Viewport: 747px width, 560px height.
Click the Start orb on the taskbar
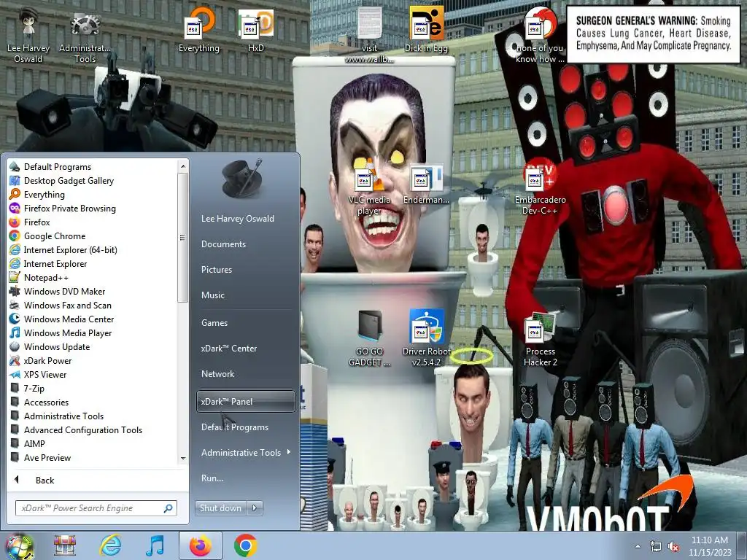(19, 546)
